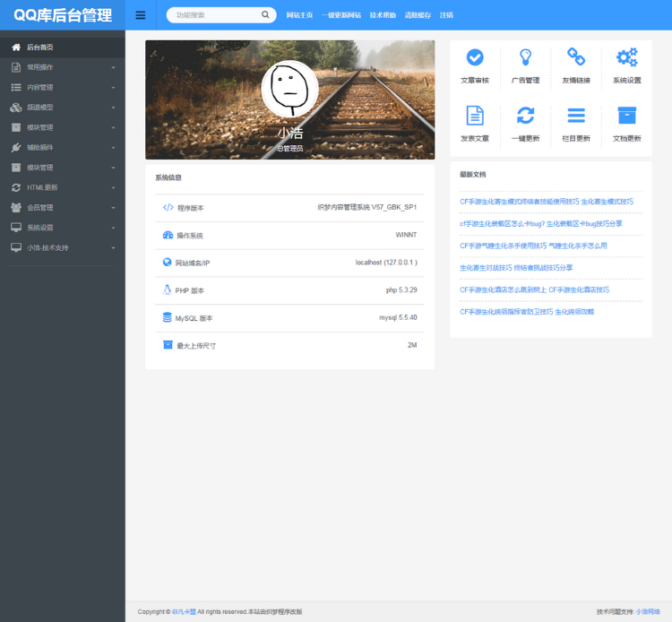Click the document icon next to 常用操作

tap(16, 67)
